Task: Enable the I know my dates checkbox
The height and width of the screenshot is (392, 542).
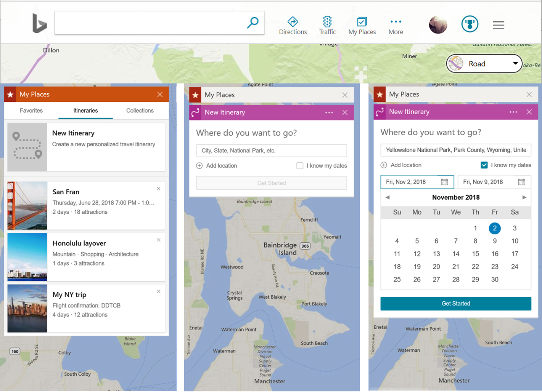Action: click(x=300, y=165)
